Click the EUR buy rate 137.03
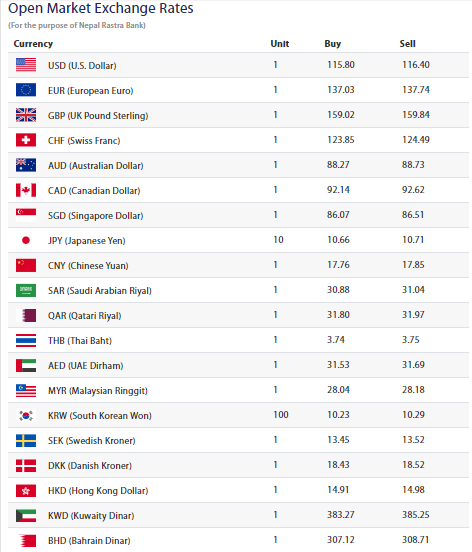Viewport: 472px width, 552px height. pyautogui.click(x=341, y=90)
